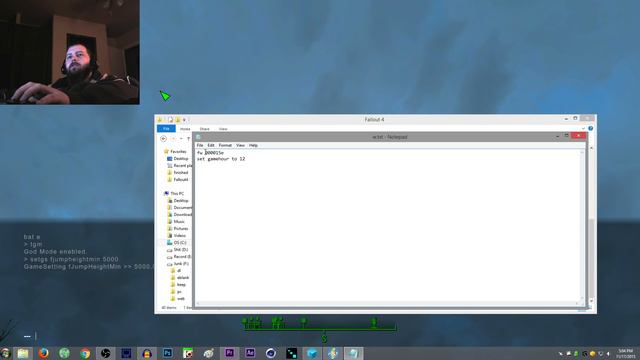
Task: Launch Firefox from the taskbar
Action: pyautogui.click(x=43, y=353)
